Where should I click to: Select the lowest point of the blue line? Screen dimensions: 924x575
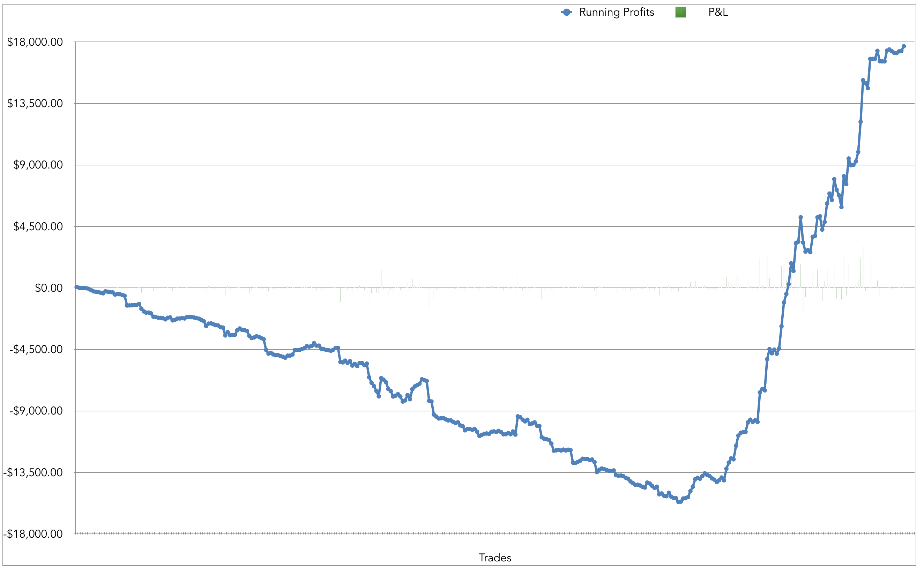pos(679,502)
